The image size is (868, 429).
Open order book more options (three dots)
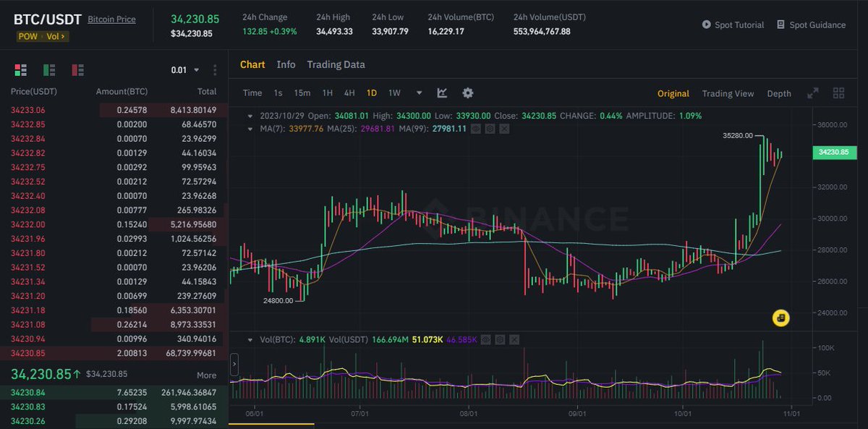click(x=215, y=70)
